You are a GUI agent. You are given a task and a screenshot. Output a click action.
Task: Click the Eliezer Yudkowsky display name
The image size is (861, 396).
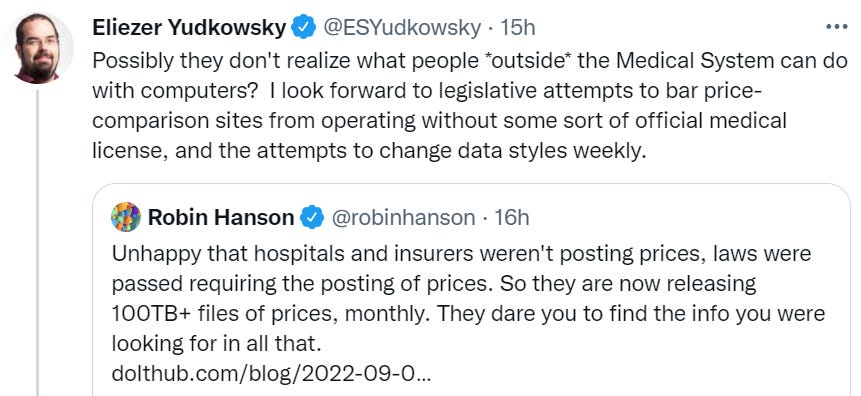189,27
